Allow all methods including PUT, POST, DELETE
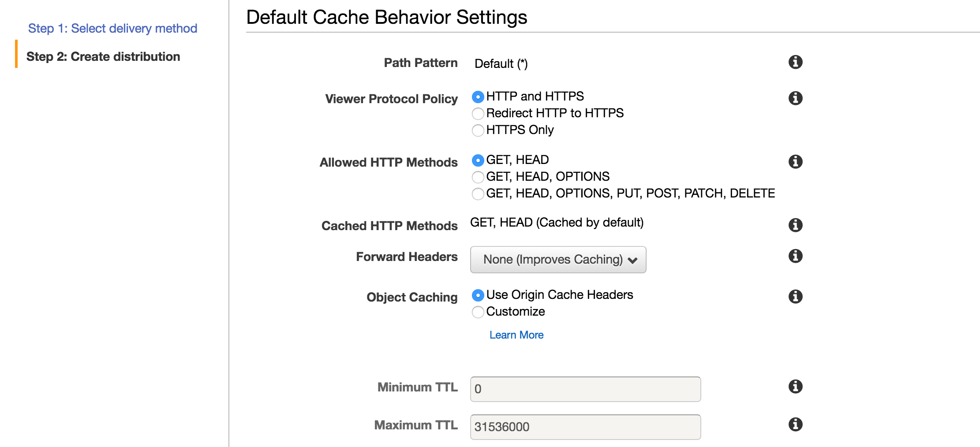The height and width of the screenshot is (447, 980). click(478, 194)
